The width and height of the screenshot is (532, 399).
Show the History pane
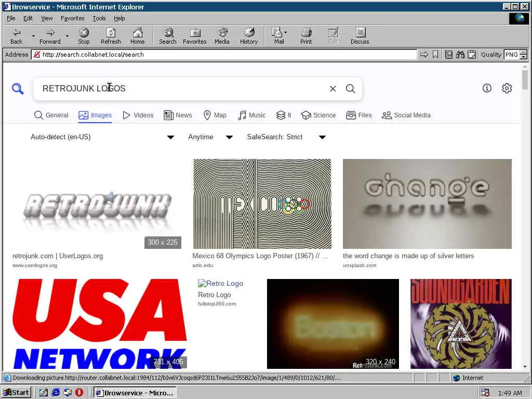click(x=249, y=36)
